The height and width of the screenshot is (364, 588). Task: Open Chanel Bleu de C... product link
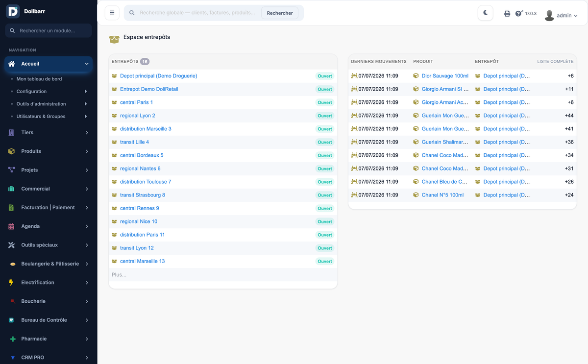point(444,182)
